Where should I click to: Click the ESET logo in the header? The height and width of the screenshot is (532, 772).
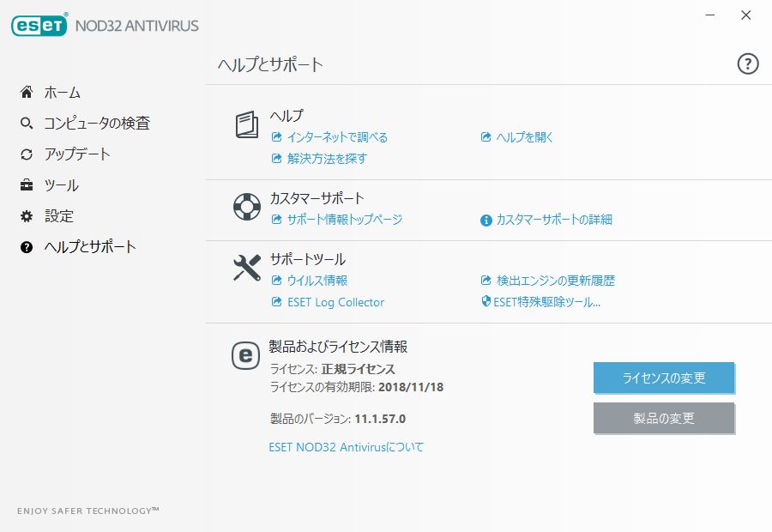tap(39, 25)
